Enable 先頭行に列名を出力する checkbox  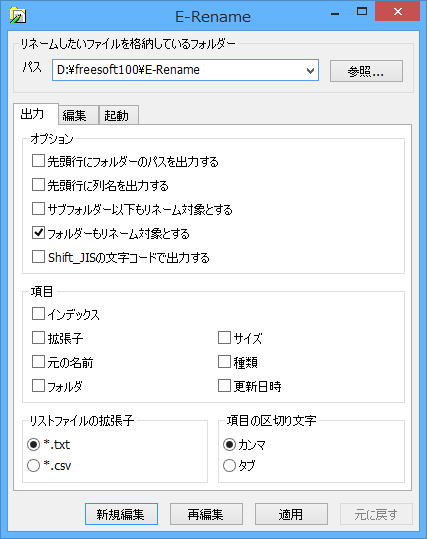38,185
